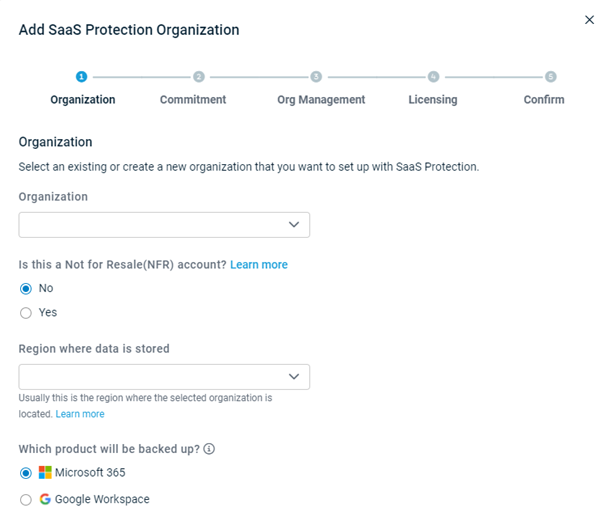Open Learn more link about NFR accounts

(259, 265)
